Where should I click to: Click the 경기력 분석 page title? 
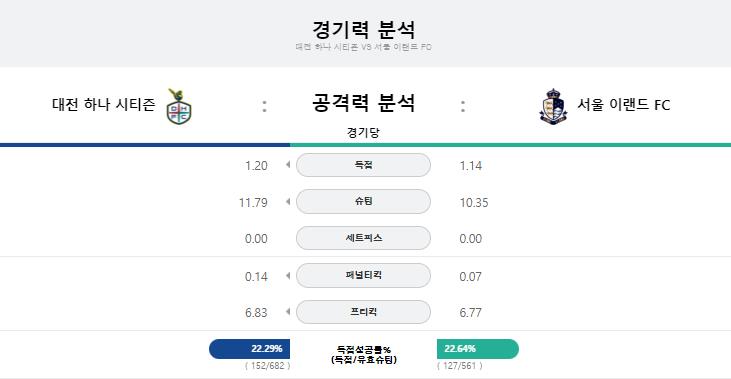click(363, 29)
